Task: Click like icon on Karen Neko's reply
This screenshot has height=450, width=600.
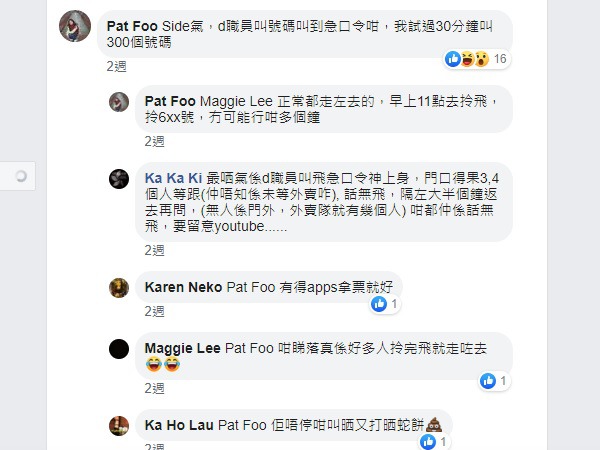Action: 379,304
